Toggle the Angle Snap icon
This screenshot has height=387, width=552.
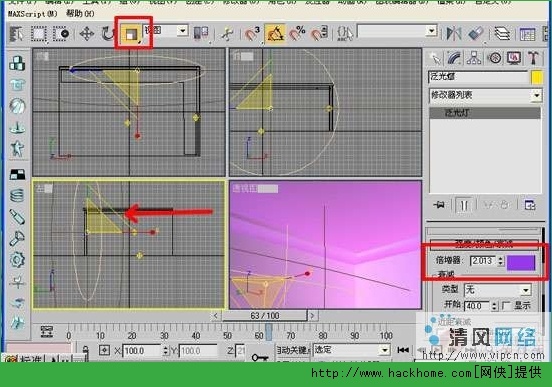[275, 34]
